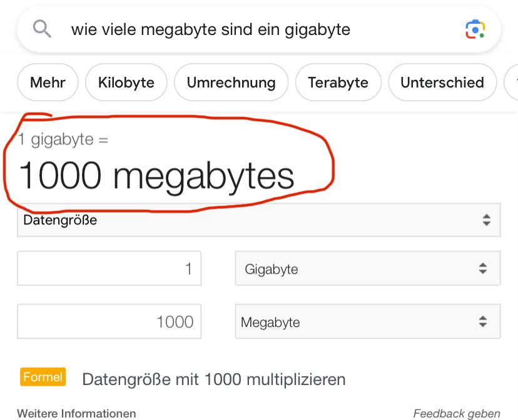Screen dimensions: 518x420
Task: Click 'Datengröße mit 1000 multiplizieren' formula text
Action: (213, 379)
